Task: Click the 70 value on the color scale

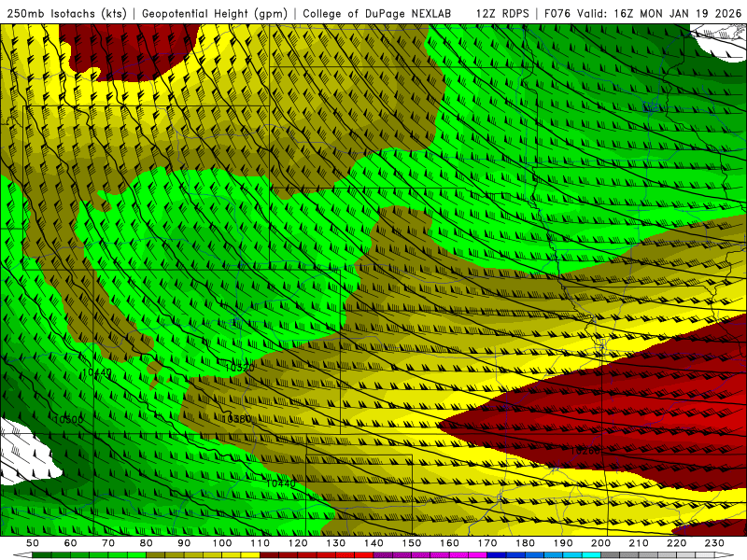Action: click(x=108, y=543)
